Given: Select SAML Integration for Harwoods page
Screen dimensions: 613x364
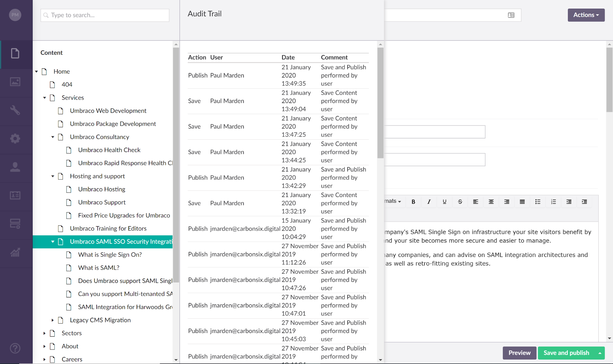Looking at the screenshot, I should click(125, 307).
